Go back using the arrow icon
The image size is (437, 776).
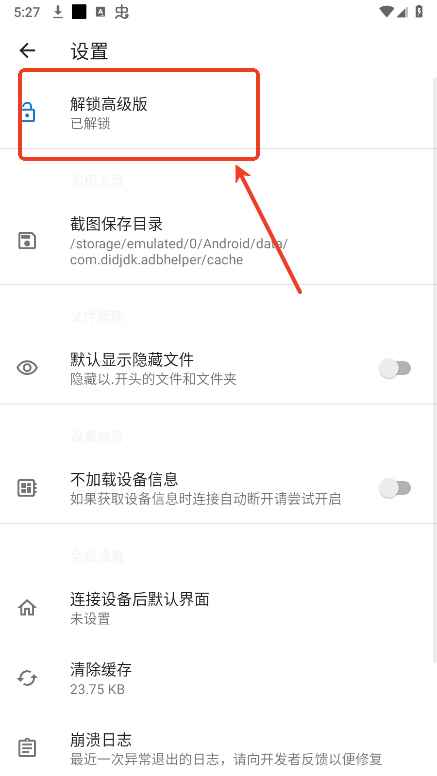click(x=27, y=50)
